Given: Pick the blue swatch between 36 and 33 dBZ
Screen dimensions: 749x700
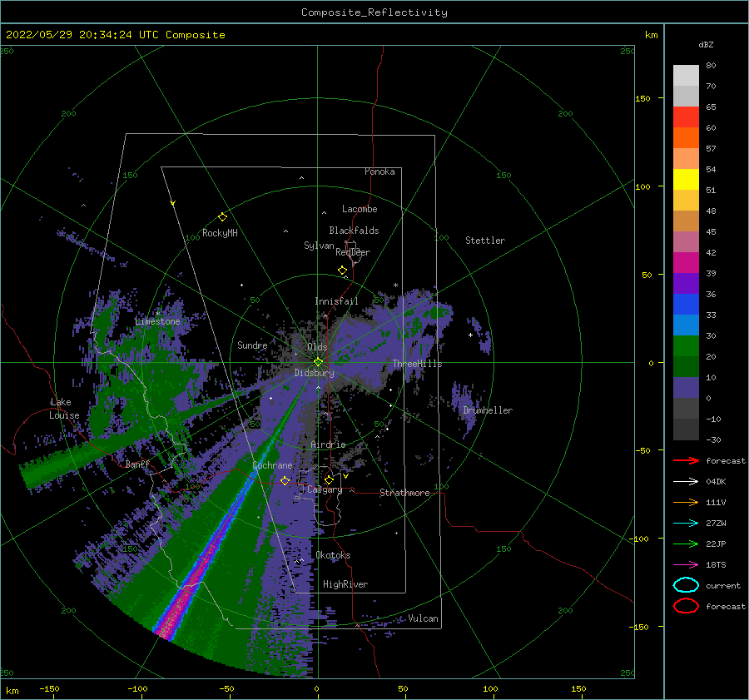Looking at the screenshot, I should click(x=686, y=305).
